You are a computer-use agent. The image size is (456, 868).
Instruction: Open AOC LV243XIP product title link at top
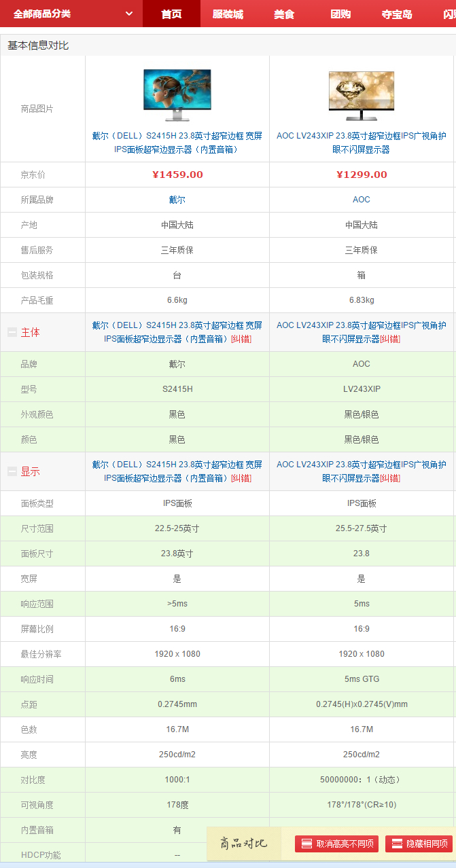361,143
